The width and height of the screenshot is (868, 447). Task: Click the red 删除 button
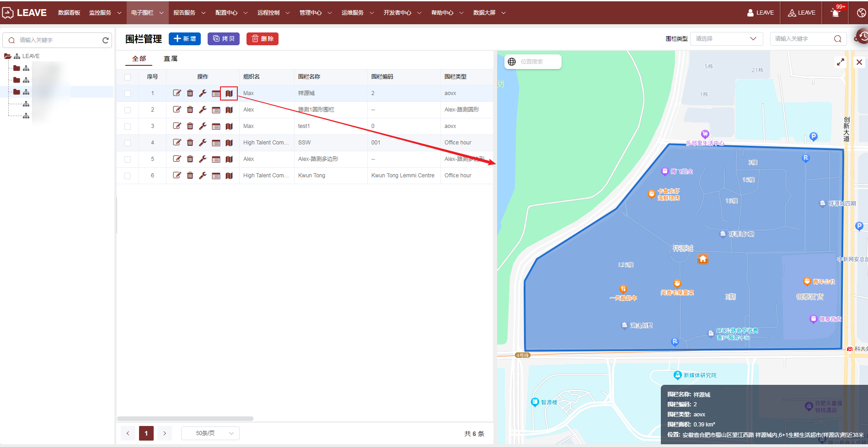tap(263, 39)
